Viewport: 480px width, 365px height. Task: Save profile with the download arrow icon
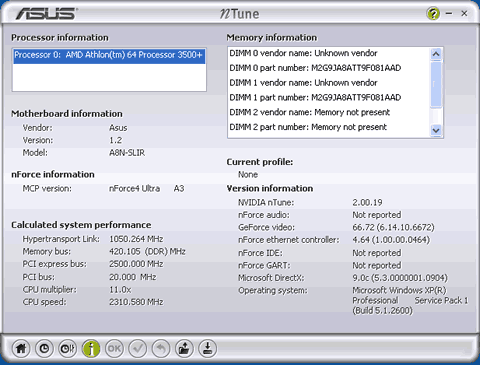[207, 349]
